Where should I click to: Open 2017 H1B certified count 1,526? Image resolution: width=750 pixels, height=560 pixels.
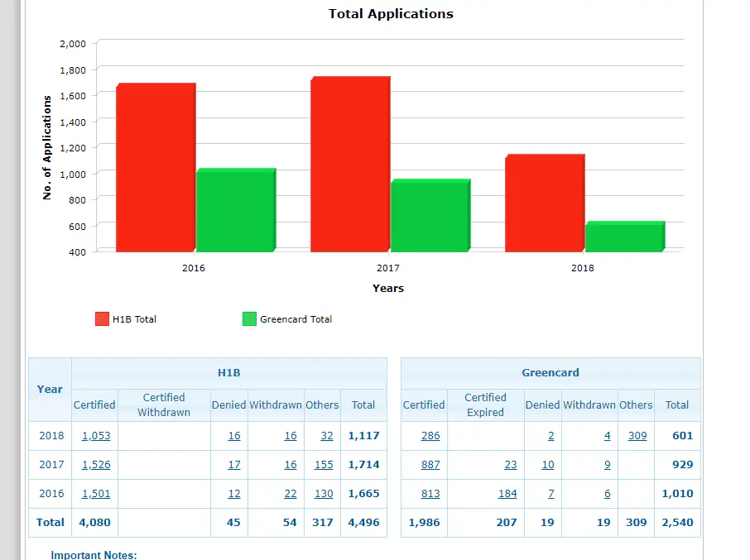[96, 465]
